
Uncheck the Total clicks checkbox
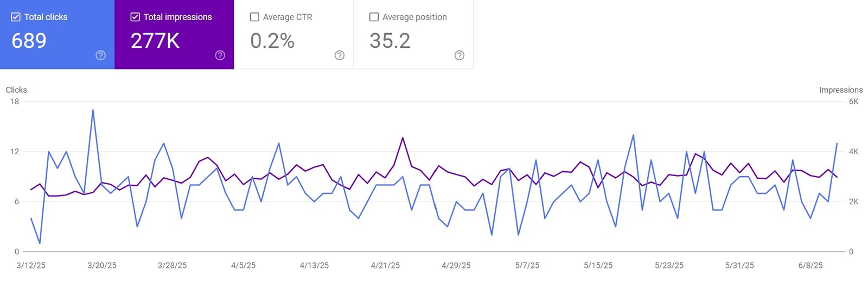click(16, 17)
